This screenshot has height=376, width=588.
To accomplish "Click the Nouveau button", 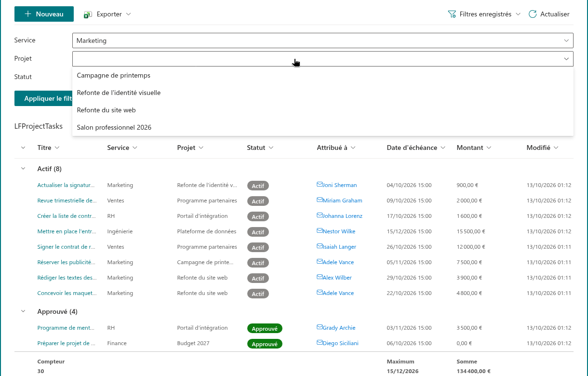I will 44,14.
